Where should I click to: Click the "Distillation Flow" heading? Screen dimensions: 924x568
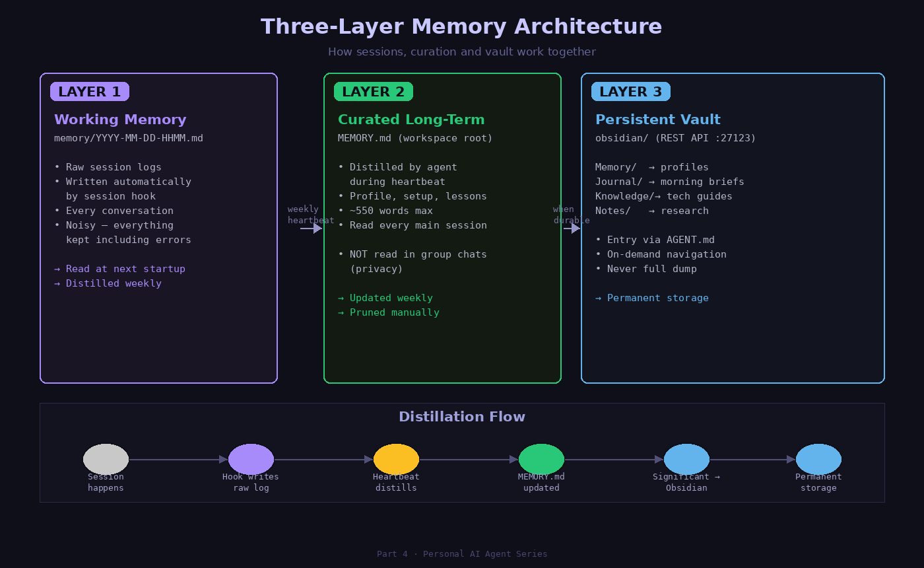pyautogui.click(x=462, y=417)
